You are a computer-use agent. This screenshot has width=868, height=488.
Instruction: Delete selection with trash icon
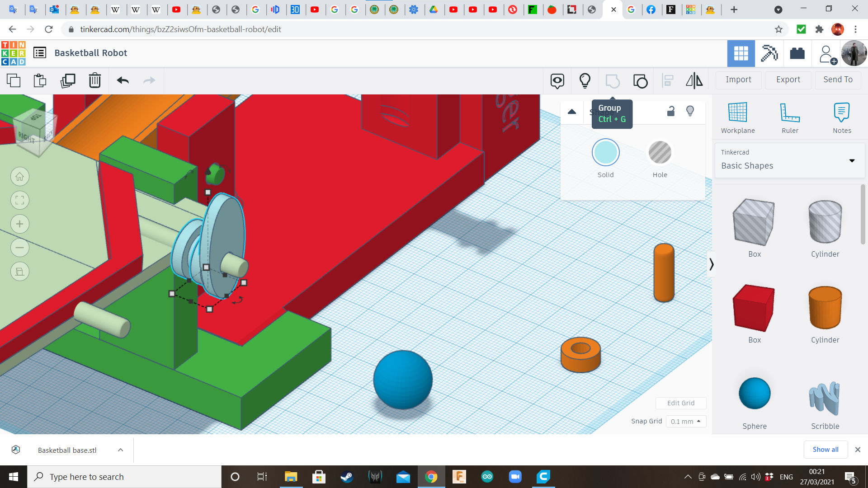pyautogui.click(x=94, y=80)
